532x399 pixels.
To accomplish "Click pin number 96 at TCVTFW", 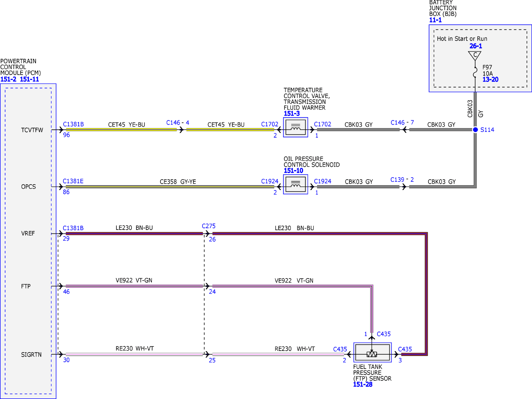I will click(x=66, y=135).
